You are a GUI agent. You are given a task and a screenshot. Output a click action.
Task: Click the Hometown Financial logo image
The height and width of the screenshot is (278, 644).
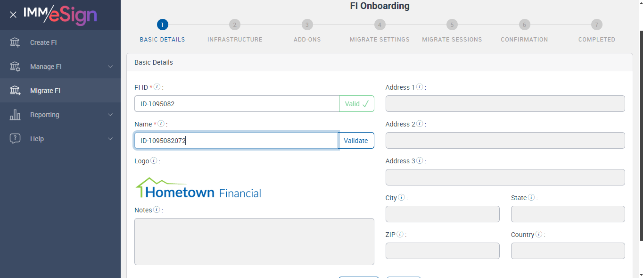pyautogui.click(x=198, y=188)
